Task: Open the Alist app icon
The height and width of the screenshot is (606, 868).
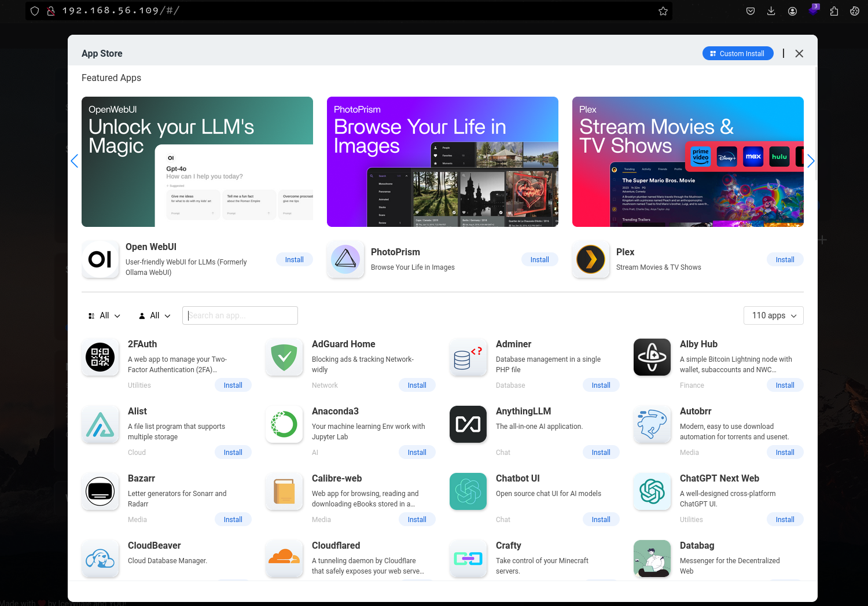Action: click(100, 424)
